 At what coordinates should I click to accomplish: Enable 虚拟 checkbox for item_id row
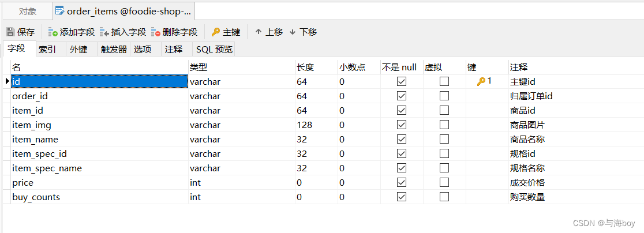coord(444,110)
